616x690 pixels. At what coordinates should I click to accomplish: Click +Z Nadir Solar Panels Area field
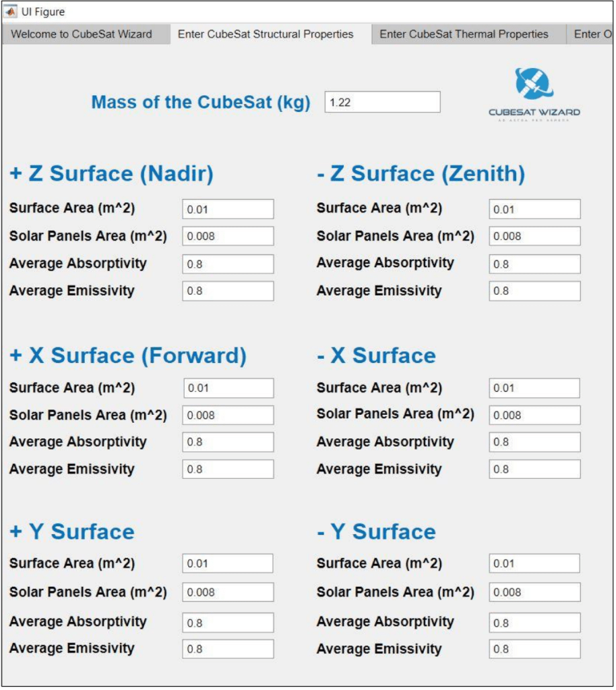(228, 237)
